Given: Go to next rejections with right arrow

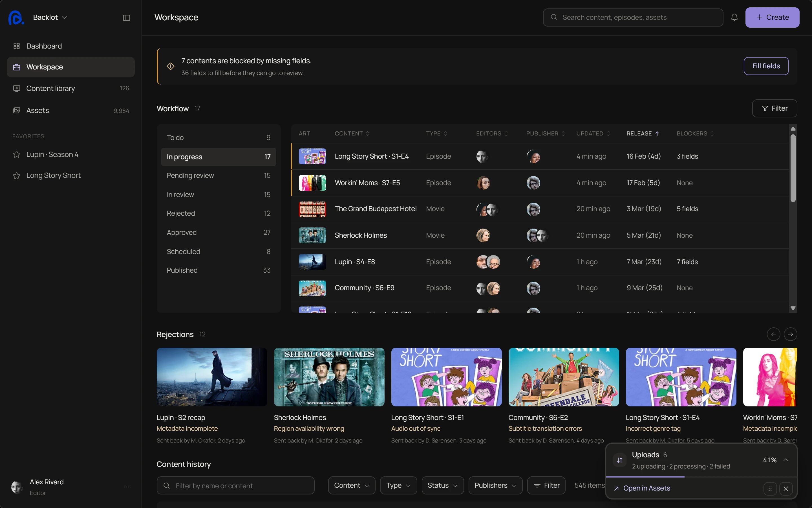Looking at the screenshot, I should click(790, 334).
